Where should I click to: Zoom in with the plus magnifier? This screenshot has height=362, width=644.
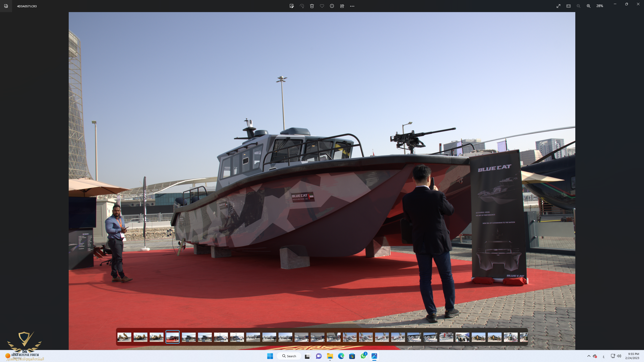589,6
